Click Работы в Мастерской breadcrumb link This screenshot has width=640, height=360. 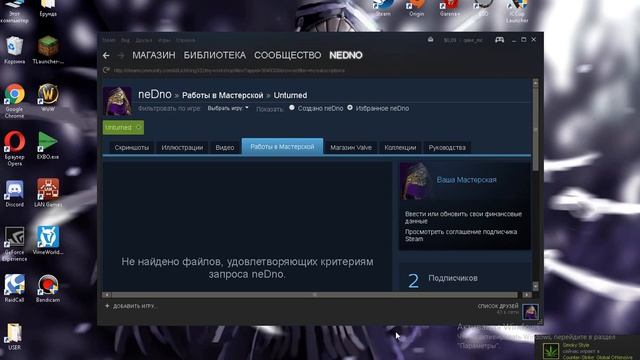222,95
